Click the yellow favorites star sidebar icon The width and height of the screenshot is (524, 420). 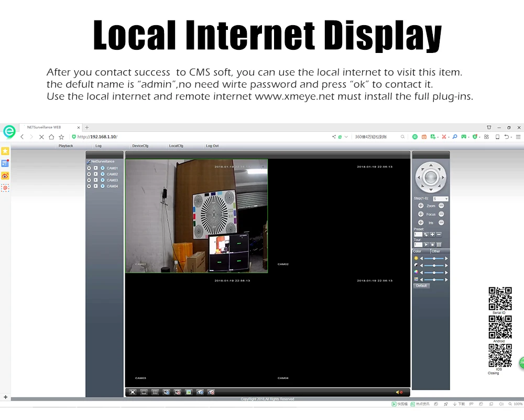coord(5,151)
